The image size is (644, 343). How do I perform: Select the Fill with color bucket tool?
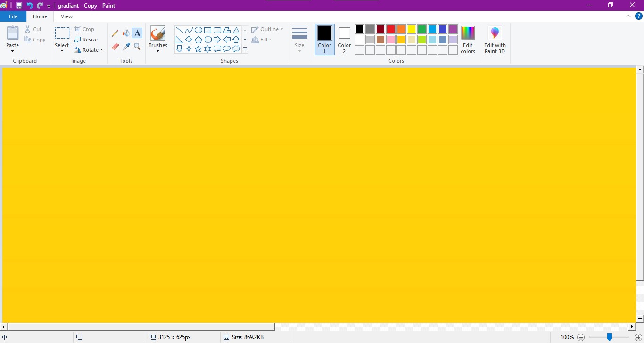tap(126, 33)
